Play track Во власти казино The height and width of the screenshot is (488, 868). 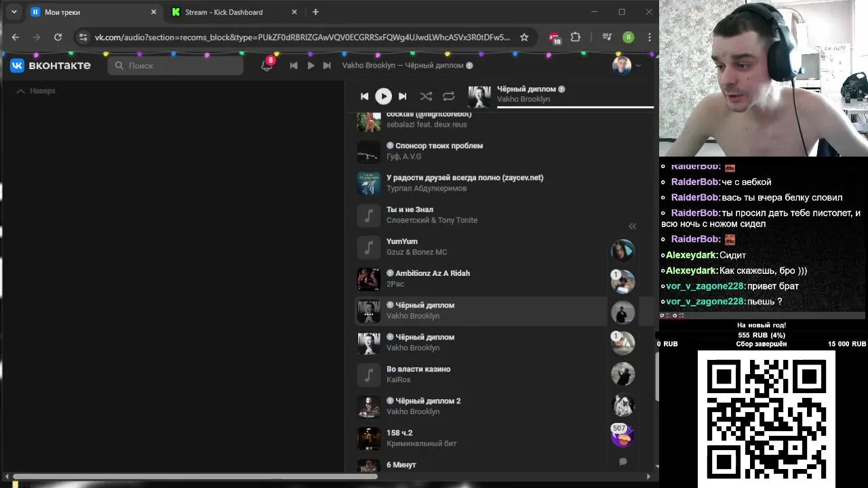click(x=418, y=369)
